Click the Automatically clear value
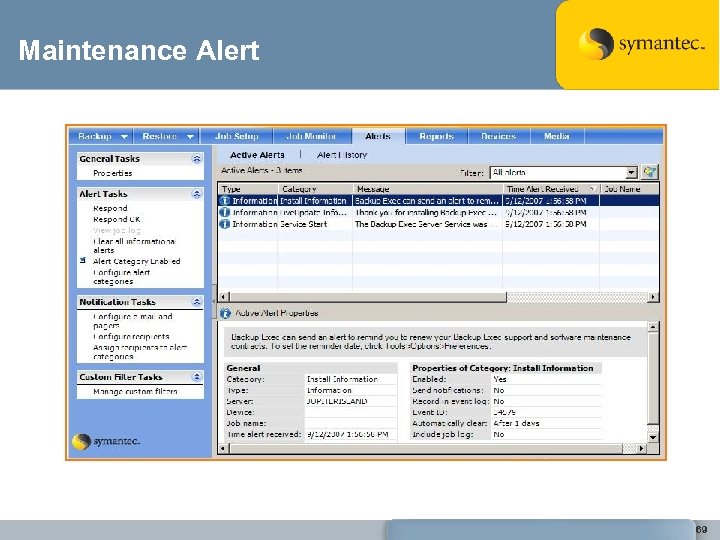 [516, 423]
